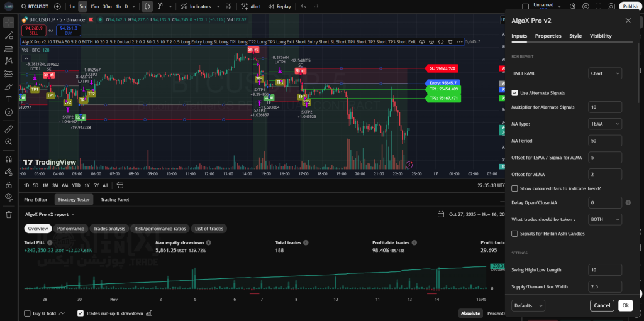Open the Performance report tab
Viewport: 644px width, 321px height.
[70, 229]
